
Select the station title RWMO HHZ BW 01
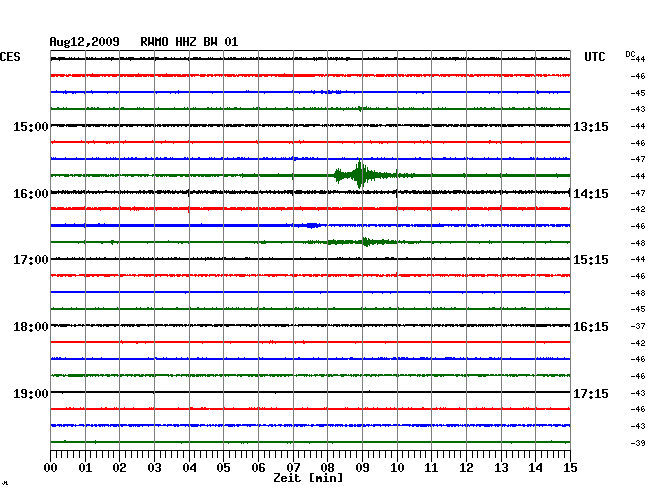point(189,42)
